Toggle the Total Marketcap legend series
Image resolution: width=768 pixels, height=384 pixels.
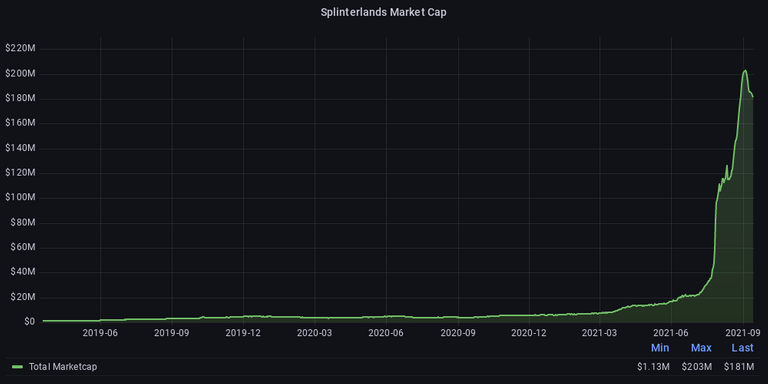click(x=63, y=366)
